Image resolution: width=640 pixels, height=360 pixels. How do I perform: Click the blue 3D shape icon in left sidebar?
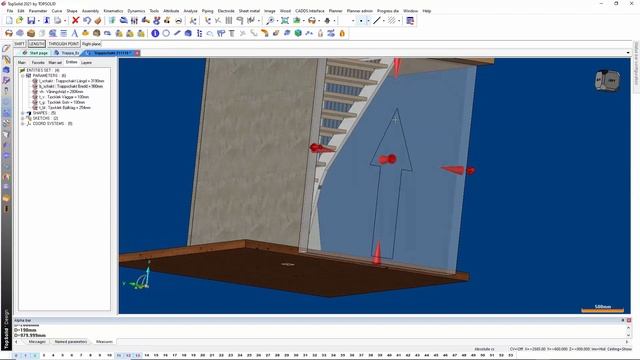pyautogui.click(x=6, y=70)
